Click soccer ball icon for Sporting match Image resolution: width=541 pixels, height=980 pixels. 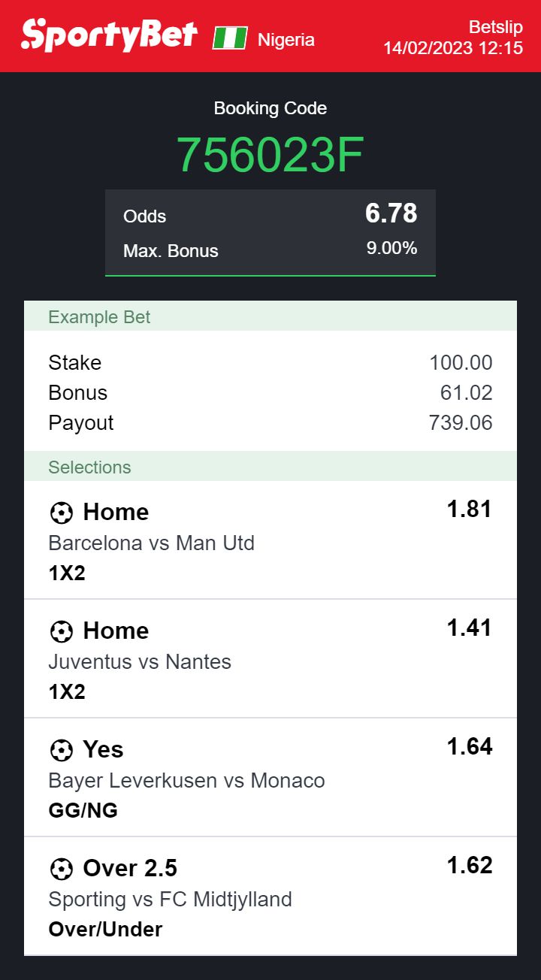pos(61,870)
